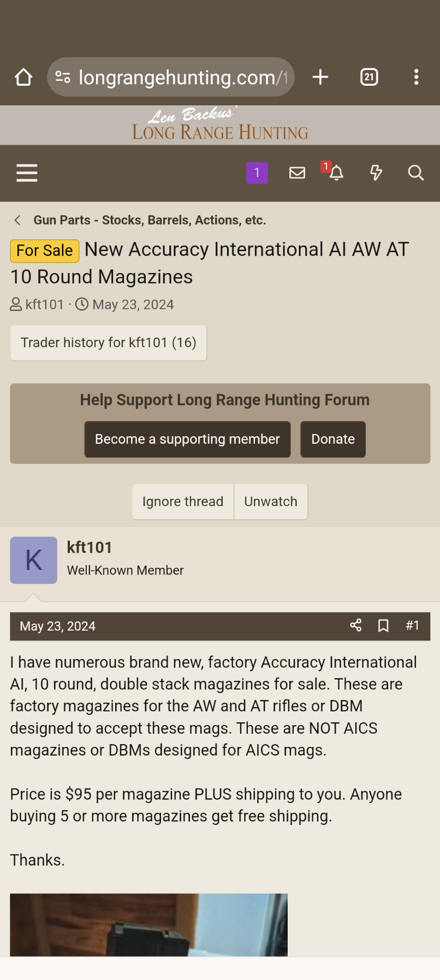This screenshot has height=980, width=440.
Task: Toggle Unwatch for this thread
Action: (x=271, y=501)
